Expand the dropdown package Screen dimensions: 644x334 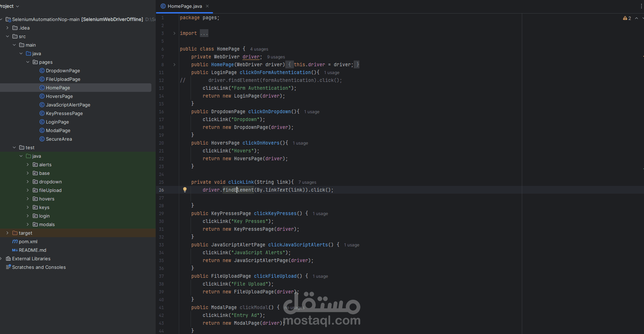pyautogui.click(x=28, y=182)
